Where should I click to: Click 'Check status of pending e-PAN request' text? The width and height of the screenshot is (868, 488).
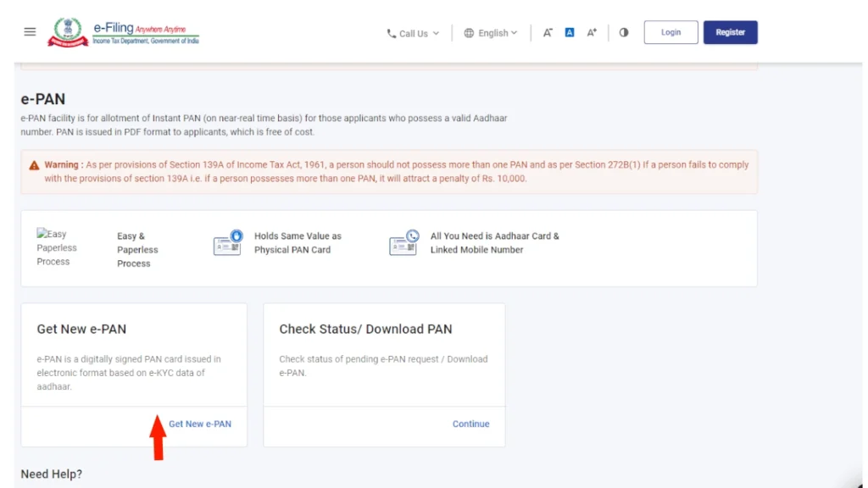pyautogui.click(x=384, y=366)
